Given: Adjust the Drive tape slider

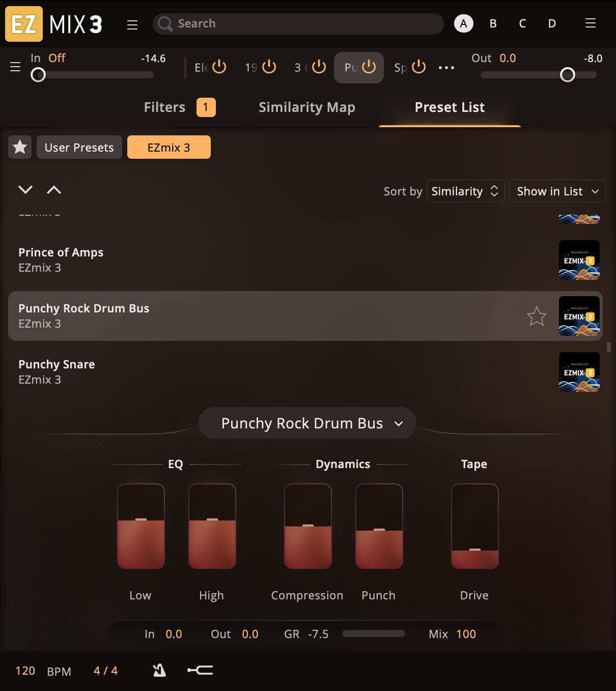Looking at the screenshot, I should (474, 550).
